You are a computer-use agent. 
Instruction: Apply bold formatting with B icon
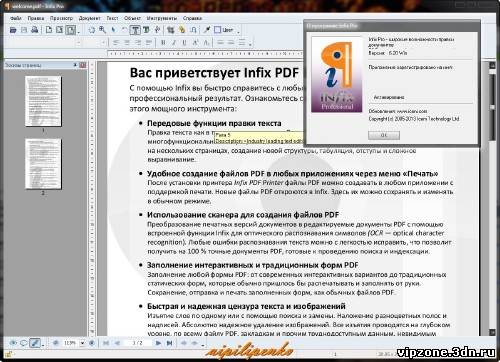click(163, 43)
